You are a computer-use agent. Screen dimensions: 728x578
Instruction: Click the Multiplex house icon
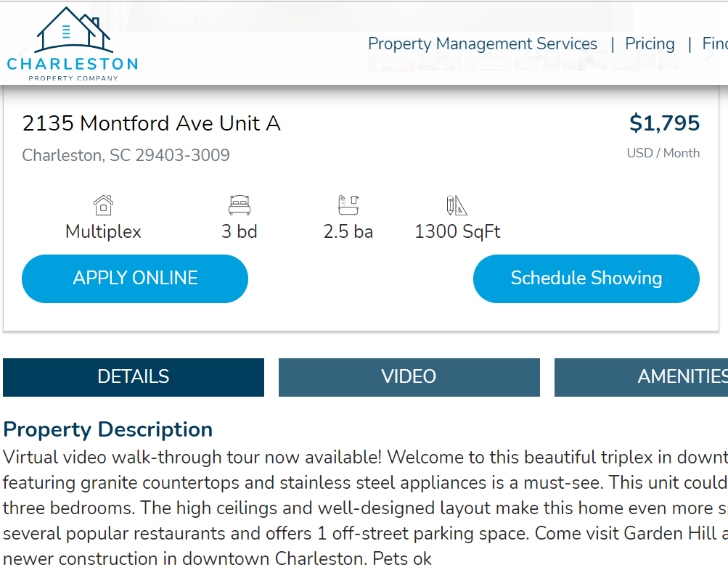click(x=103, y=205)
